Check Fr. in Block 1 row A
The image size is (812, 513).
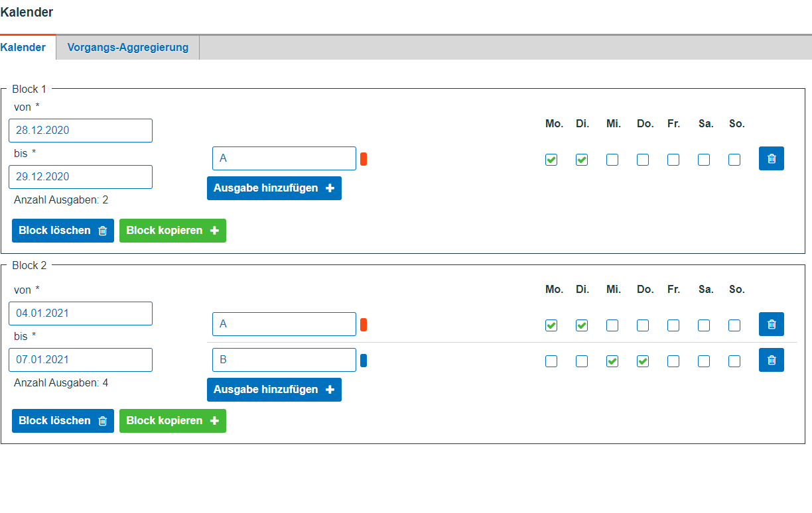tap(673, 160)
